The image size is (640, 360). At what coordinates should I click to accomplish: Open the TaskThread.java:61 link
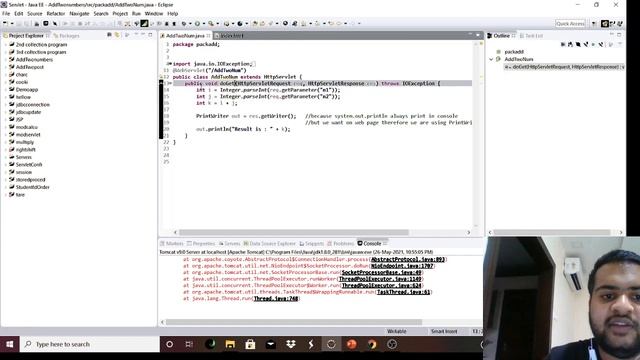pos(403,292)
